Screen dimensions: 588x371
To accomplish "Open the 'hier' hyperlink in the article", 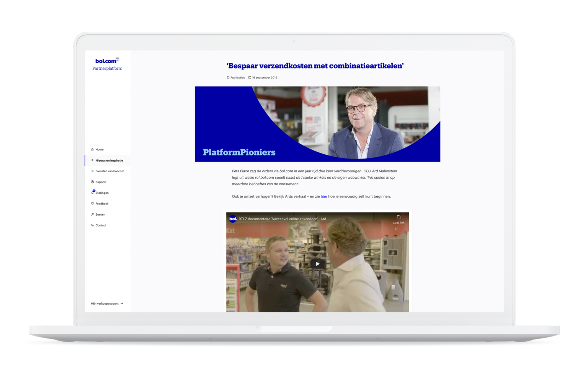I will (323, 196).
